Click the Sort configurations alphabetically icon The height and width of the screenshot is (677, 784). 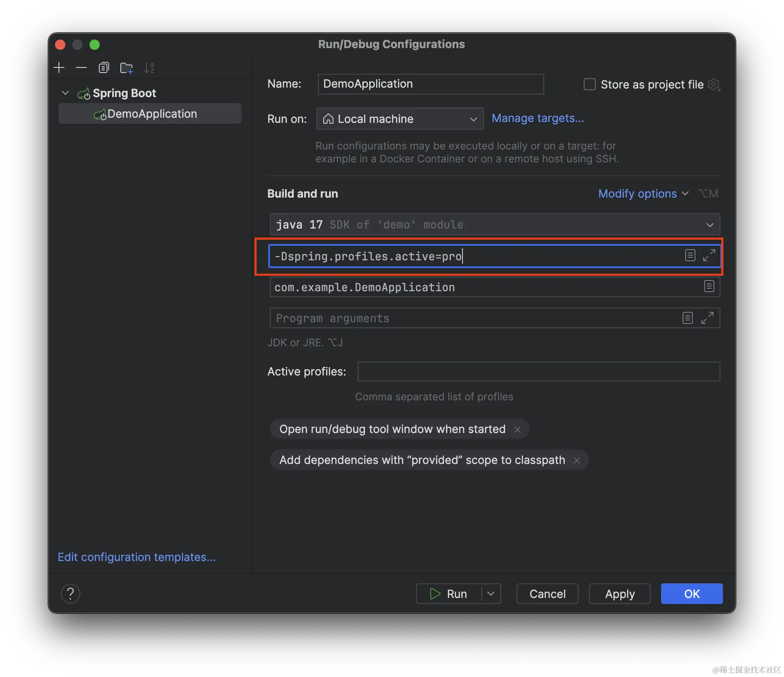[149, 67]
